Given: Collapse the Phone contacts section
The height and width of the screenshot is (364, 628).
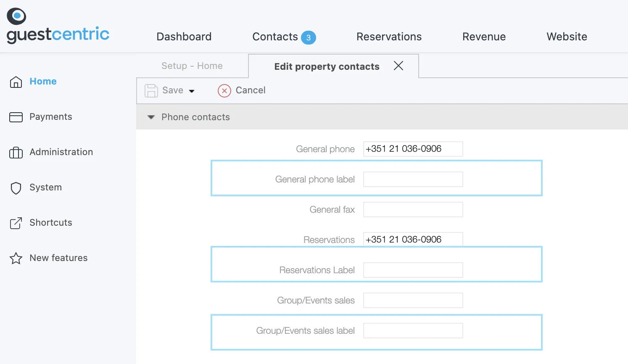Looking at the screenshot, I should (151, 117).
